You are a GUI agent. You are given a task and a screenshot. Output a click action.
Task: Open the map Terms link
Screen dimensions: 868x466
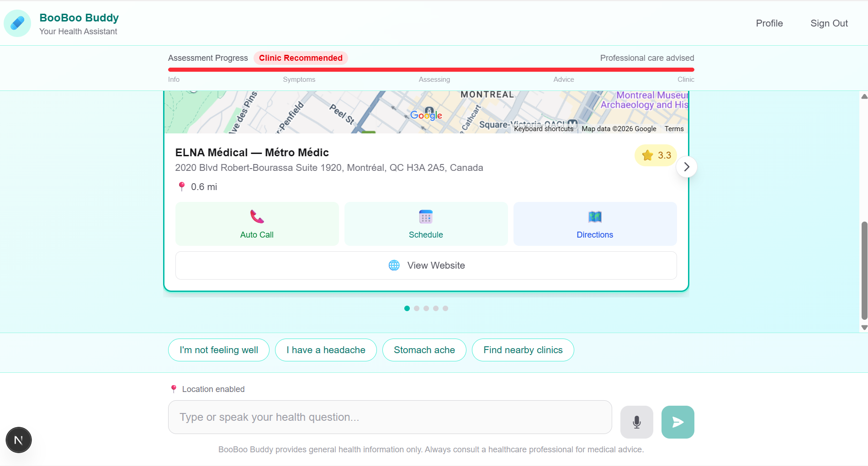674,129
